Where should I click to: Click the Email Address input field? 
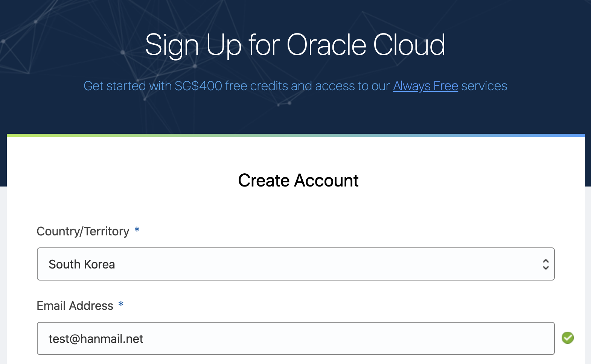tap(295, 338)
